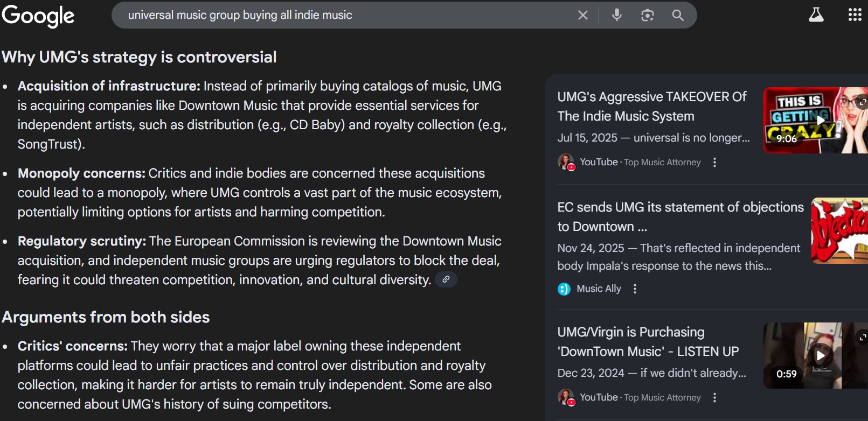
Task: Open the source link chip after 'cultural diversity'
Action: coord(446,279)
